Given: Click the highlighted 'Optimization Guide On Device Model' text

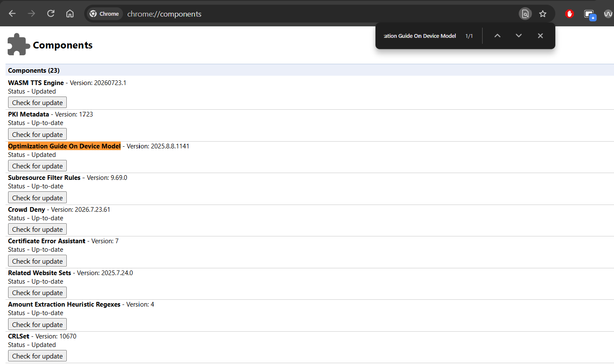Looking at the screenshot, I should (64, 146).
